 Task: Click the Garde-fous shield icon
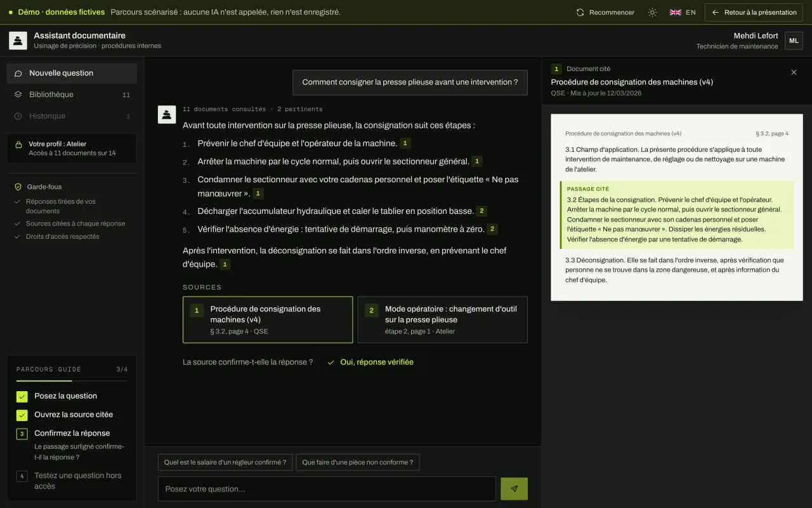[18, 187]
